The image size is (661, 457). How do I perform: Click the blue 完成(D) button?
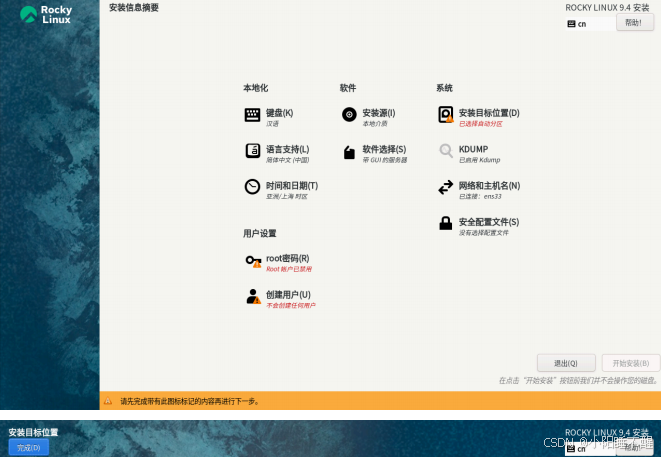(x=29, y=447)
